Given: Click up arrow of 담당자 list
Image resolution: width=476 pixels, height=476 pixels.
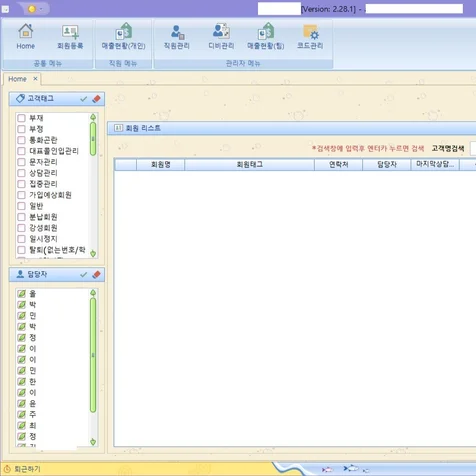Looking at the screenshot, I should click(93, 293).
